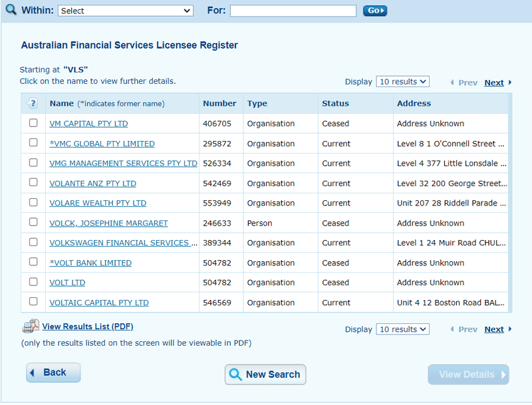Viewport: 532px width, 405px height.
Task: Click address Level 1 24 Muir Road
Action: [x=452, y=243]
